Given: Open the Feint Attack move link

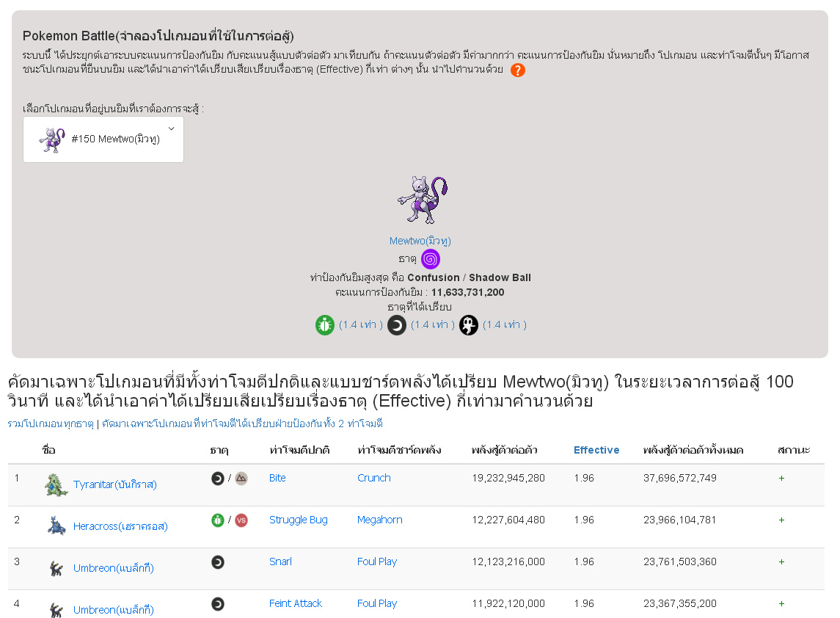Looking at the screenshot, I should point(295,603).
